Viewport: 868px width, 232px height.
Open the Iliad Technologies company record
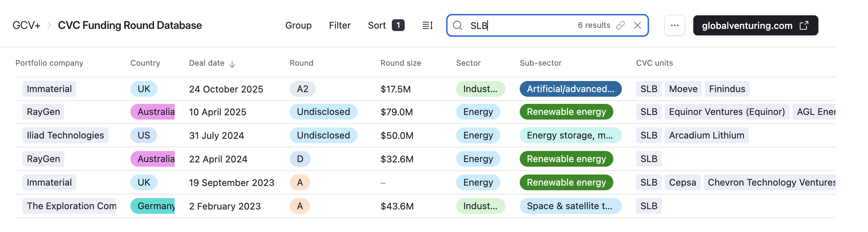coord(65,135)
